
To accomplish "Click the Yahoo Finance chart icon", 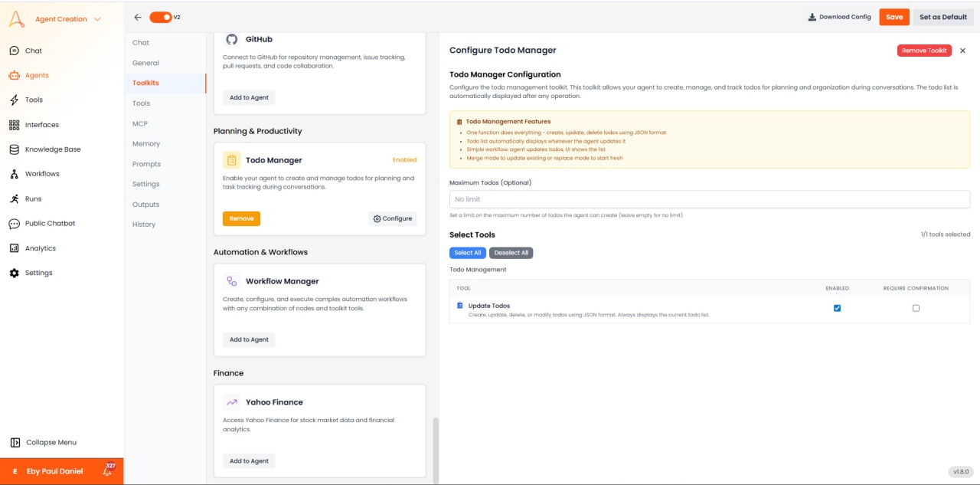I will click(x=232, y=401).
